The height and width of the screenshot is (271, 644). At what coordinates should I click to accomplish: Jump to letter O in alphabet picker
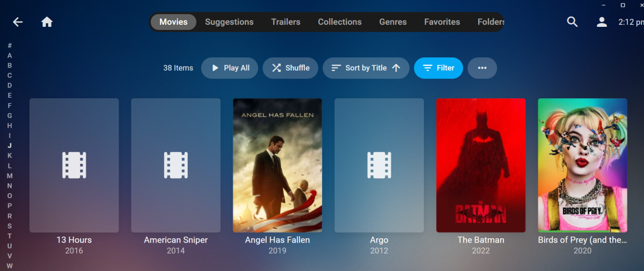coord(10,196)
